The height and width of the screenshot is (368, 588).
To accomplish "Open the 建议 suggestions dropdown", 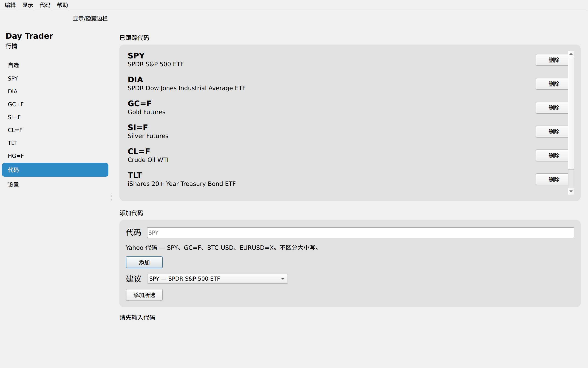I will pos(217,279).
